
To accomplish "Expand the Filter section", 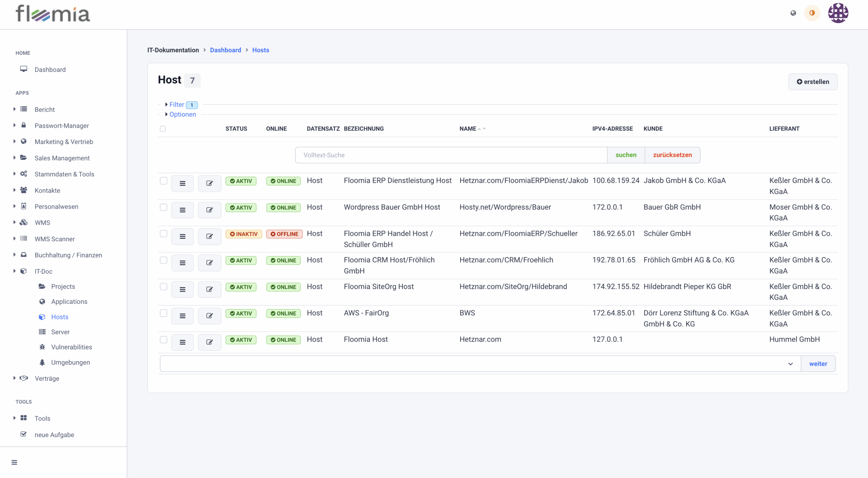I will (176, 105).
